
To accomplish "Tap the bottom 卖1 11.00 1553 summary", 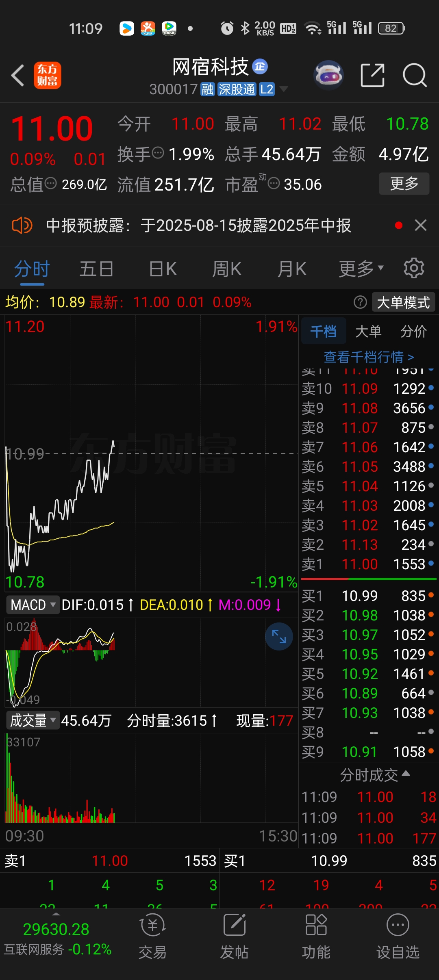I will click(110, 861).
